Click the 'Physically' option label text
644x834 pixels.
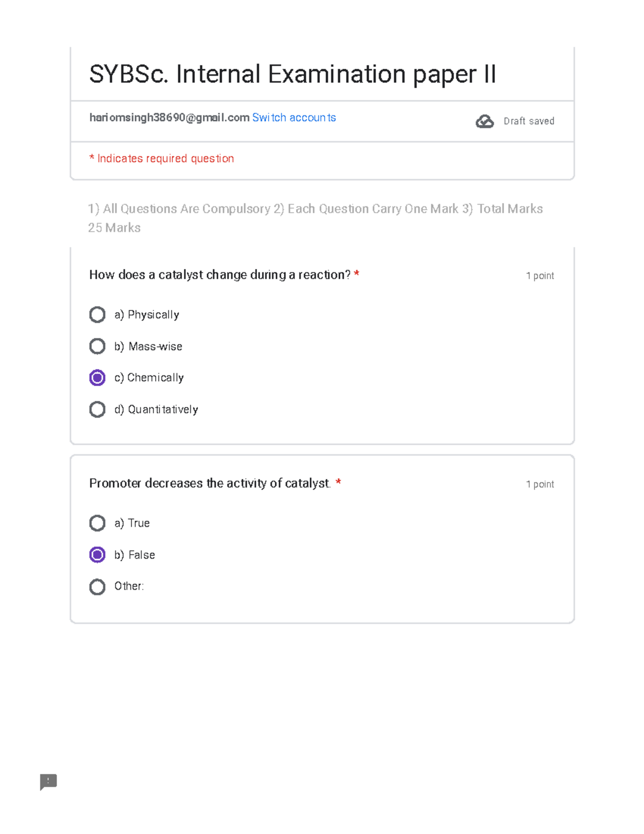click(153, 315)
